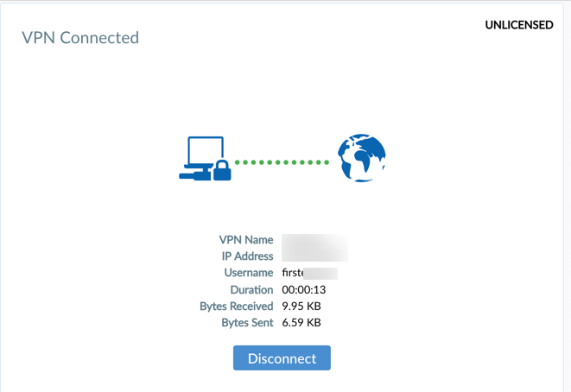The width and height of the screenshot is (571, 392).
Task: Click the Bytes Received label
Action: 237,307
